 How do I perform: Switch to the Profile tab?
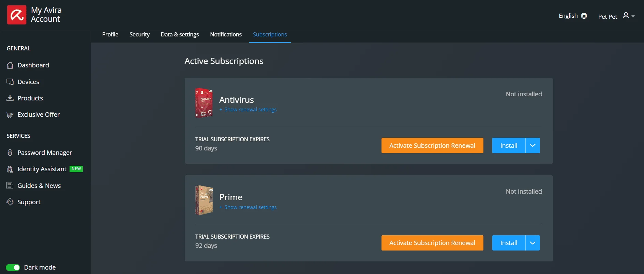coord(110,34)
